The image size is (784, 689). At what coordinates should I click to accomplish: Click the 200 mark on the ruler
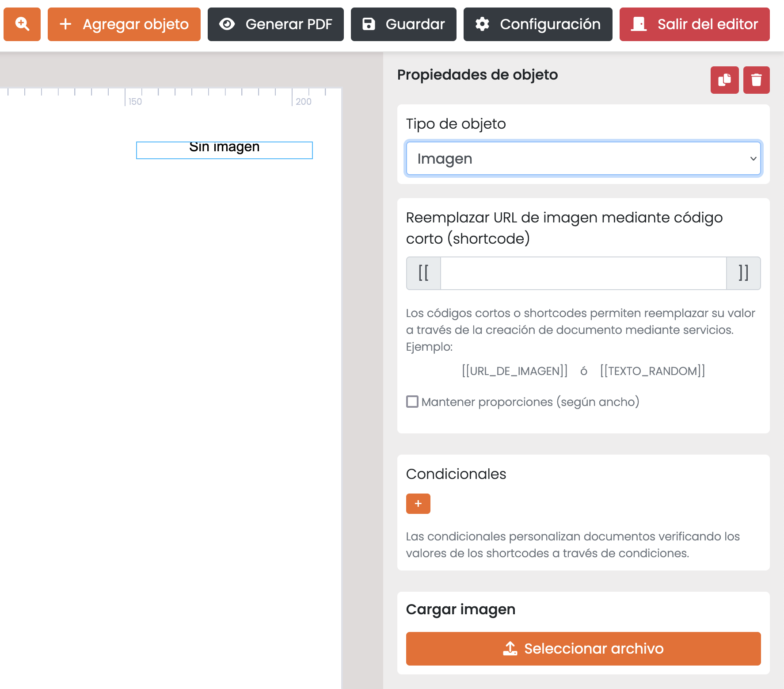(x=304, y=102)
